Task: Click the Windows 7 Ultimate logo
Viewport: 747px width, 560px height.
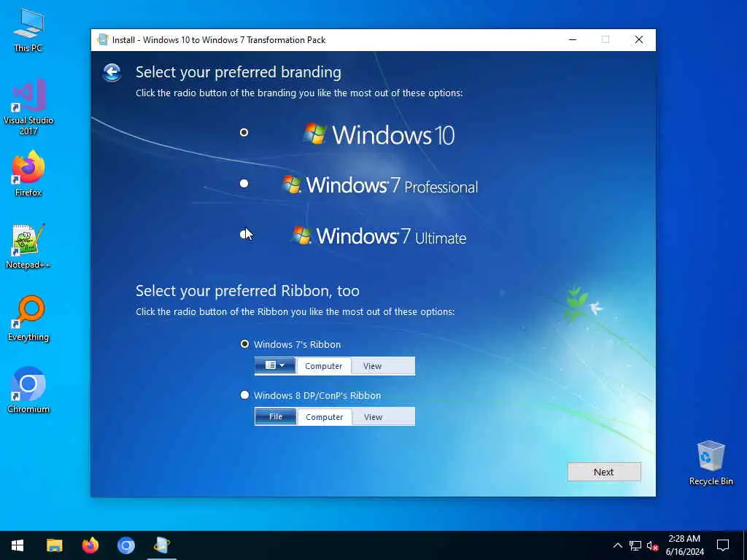Action: (x=379, y=236)
